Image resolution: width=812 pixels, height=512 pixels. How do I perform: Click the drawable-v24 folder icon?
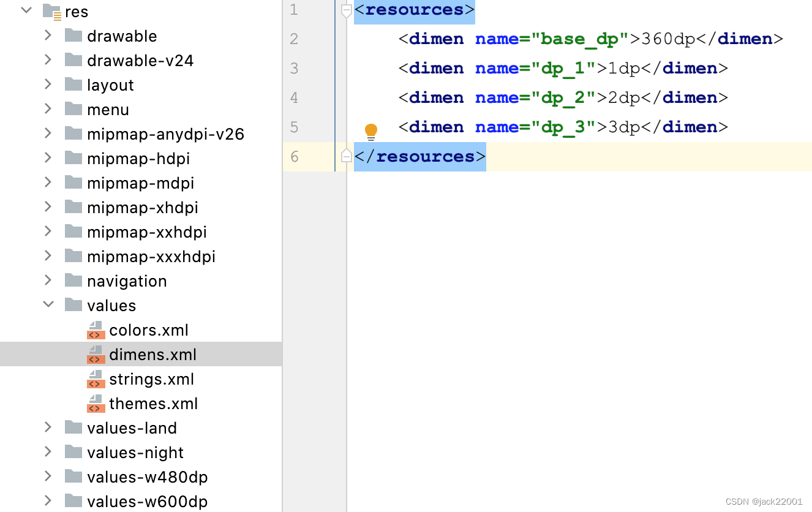click(73, 60)
